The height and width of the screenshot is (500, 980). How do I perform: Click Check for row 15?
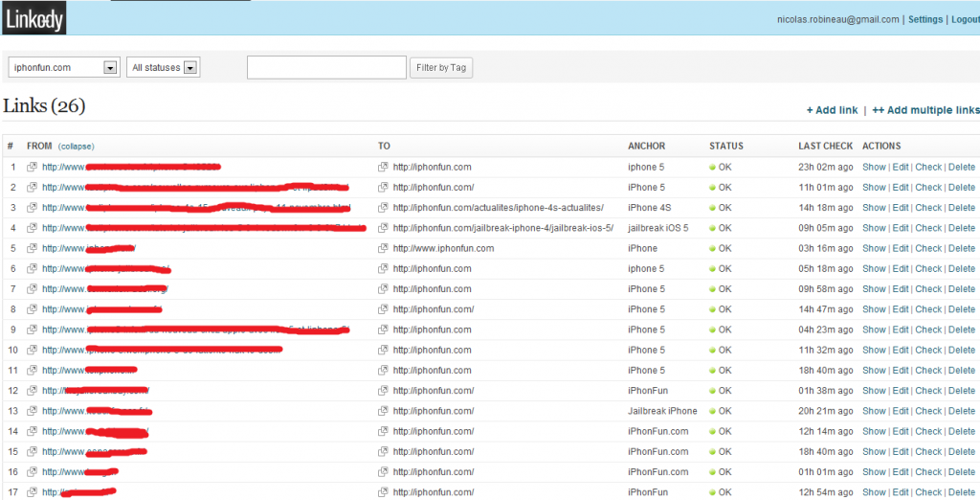928,452
